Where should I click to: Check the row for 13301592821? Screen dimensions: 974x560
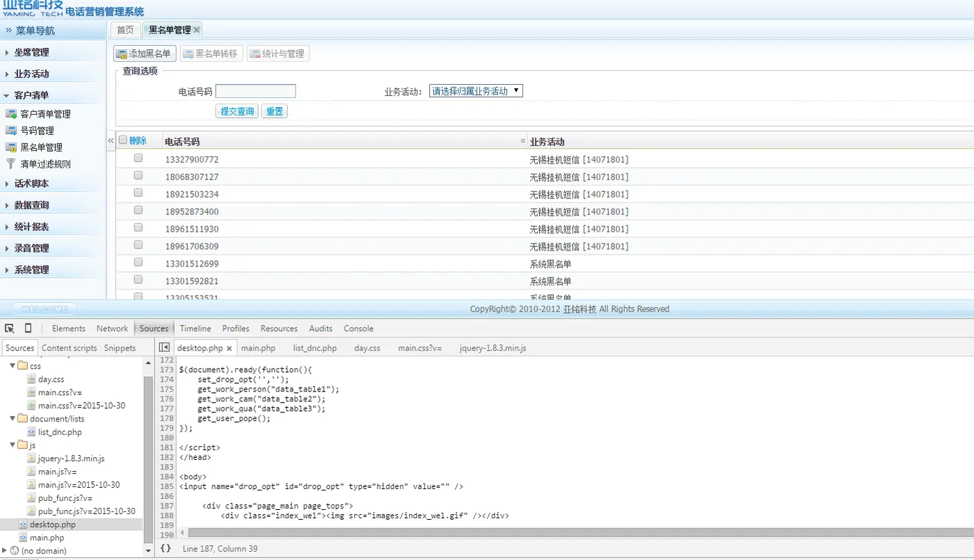tap(138, 280)
